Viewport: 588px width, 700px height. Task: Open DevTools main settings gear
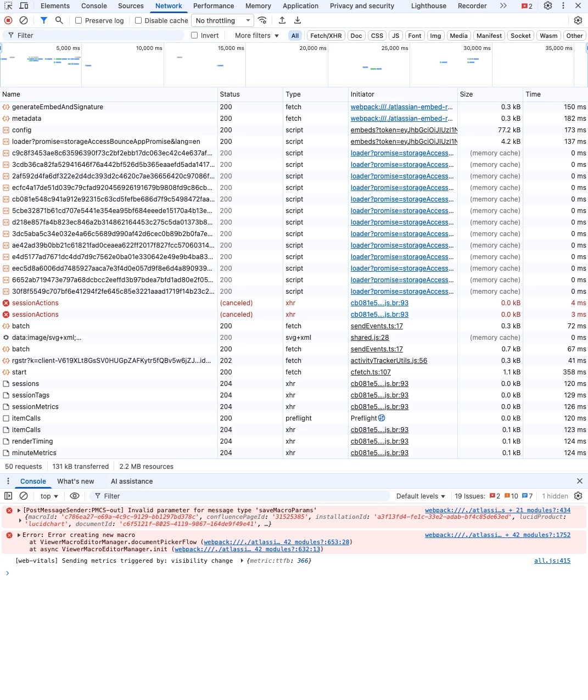[548, 6]
